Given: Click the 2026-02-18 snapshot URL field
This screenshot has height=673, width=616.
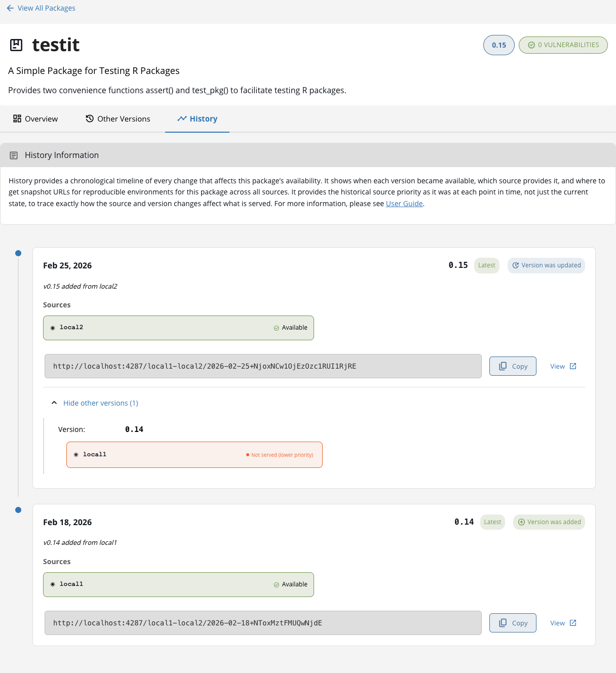Looking at the screenshot, I should click(x=263, y=623).
